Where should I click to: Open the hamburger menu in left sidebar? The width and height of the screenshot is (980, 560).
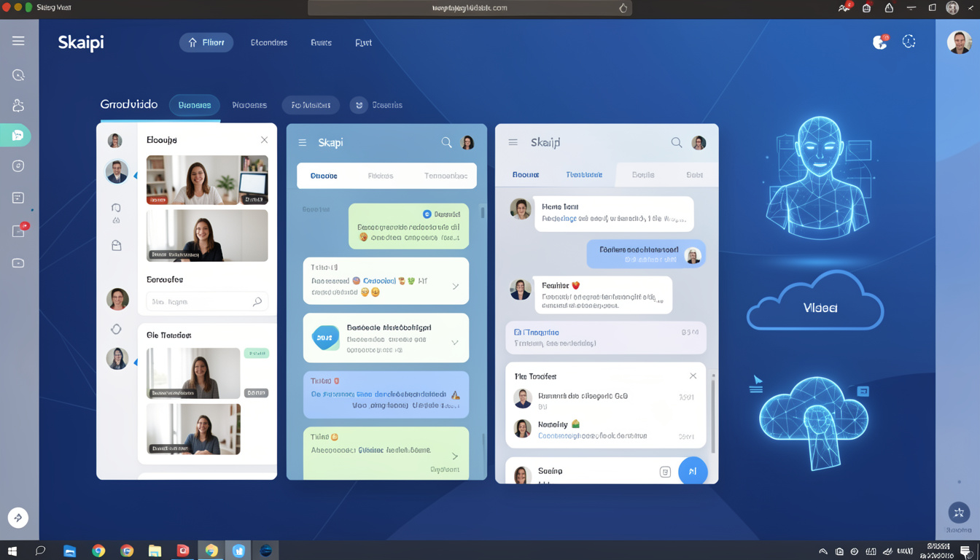(x=18, y=42)
